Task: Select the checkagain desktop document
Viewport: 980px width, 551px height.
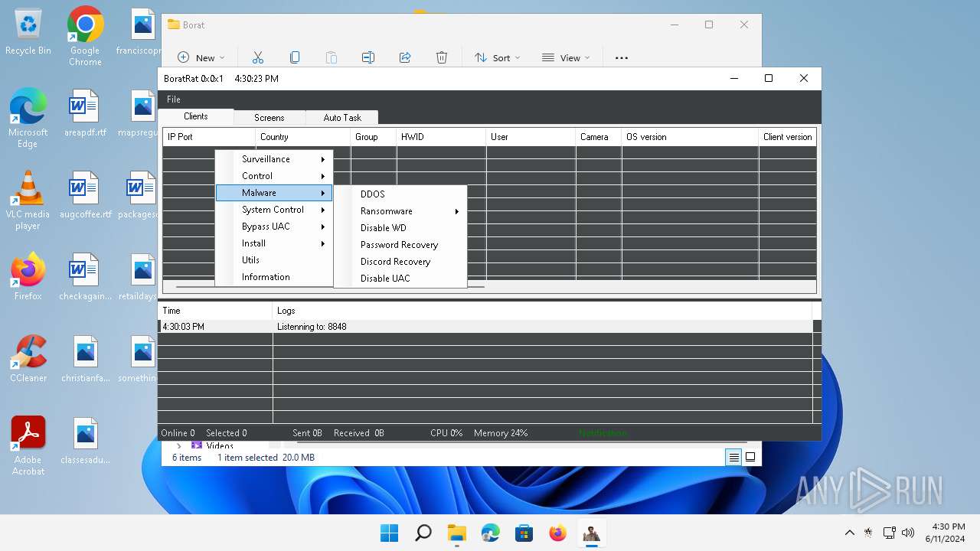Action: 85,276
